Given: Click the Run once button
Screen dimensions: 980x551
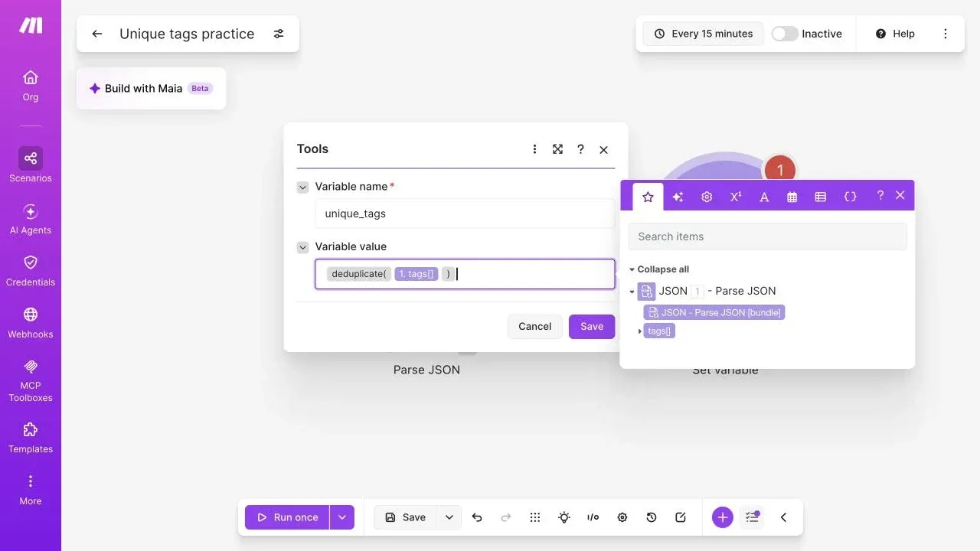Looking at the screenshot, I should pyautogui.click(x=287, y=517).
